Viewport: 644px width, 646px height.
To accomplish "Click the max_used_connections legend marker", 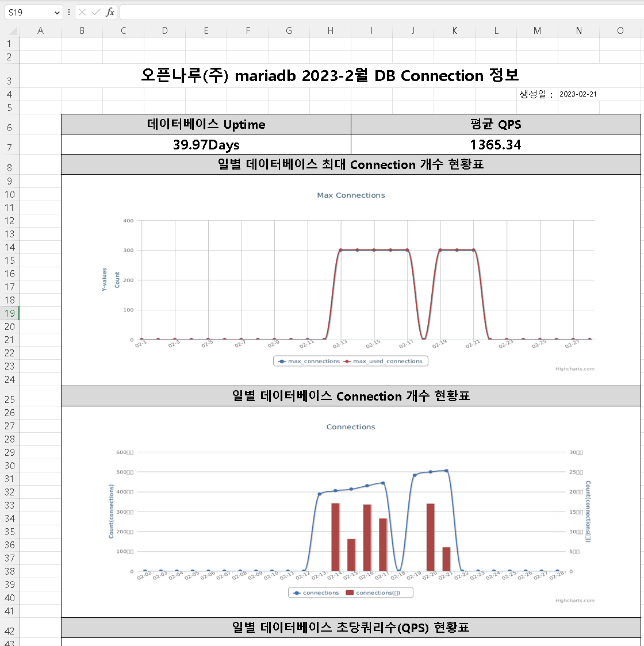I will (347, 362).
